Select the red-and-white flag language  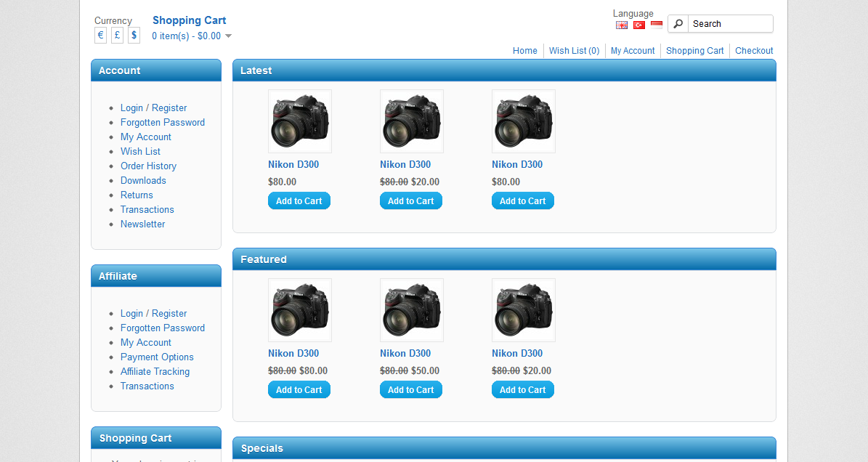657,25
